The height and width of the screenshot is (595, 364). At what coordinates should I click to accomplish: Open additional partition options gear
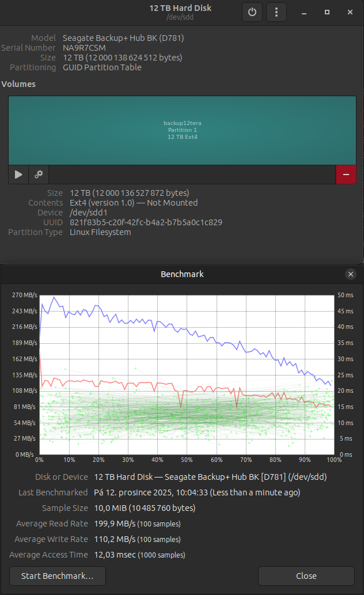[x=39, y=174]
